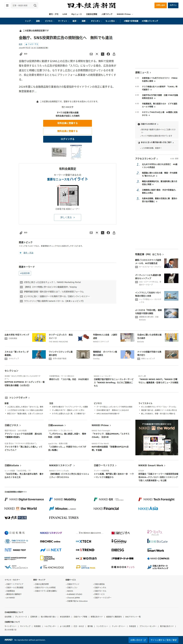Open the hamburger menu icon

click(7, 5)
